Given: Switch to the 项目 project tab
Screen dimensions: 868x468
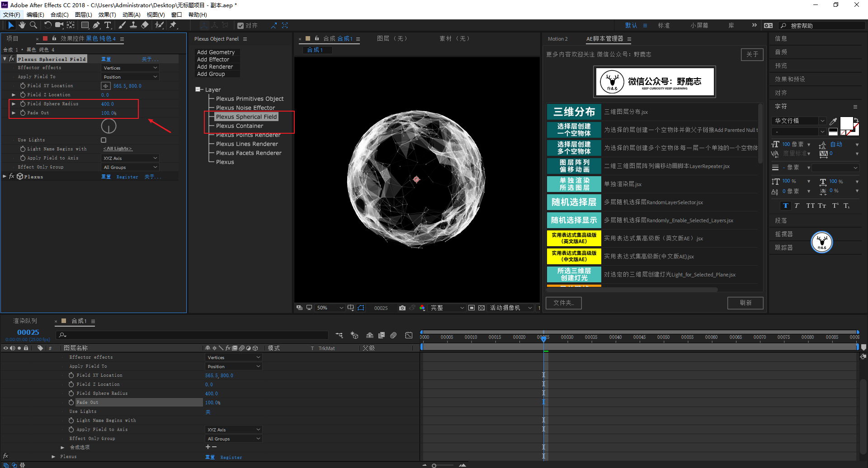Looking at the screenshot, I should tap(12, 39).
